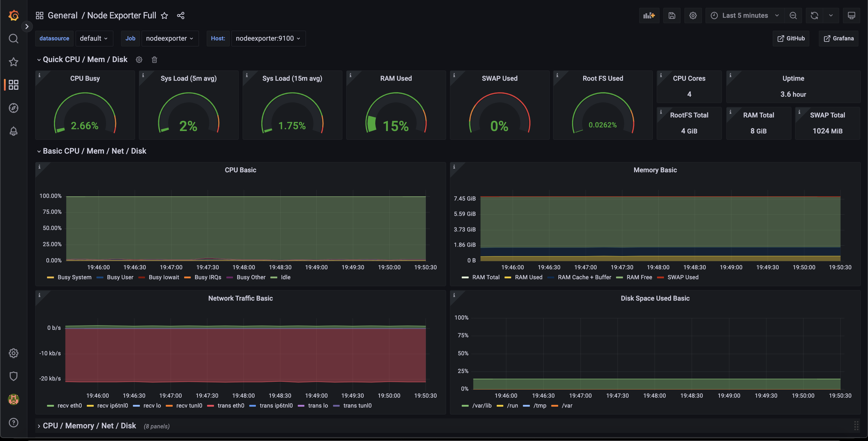The height and width of the screenshot is (441, 868).
Task: Toggle RAM Free series in the Memory legend
Action: click(639, 277)
